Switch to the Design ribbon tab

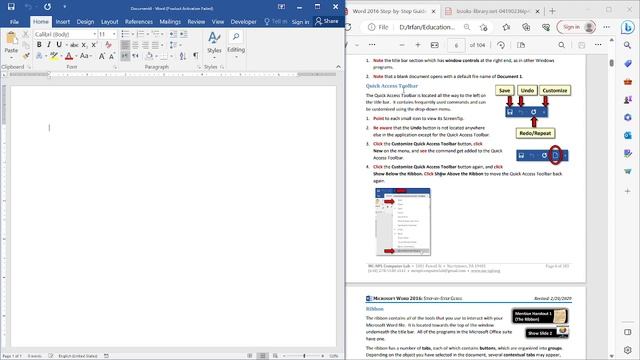click(x=85, y=22)
